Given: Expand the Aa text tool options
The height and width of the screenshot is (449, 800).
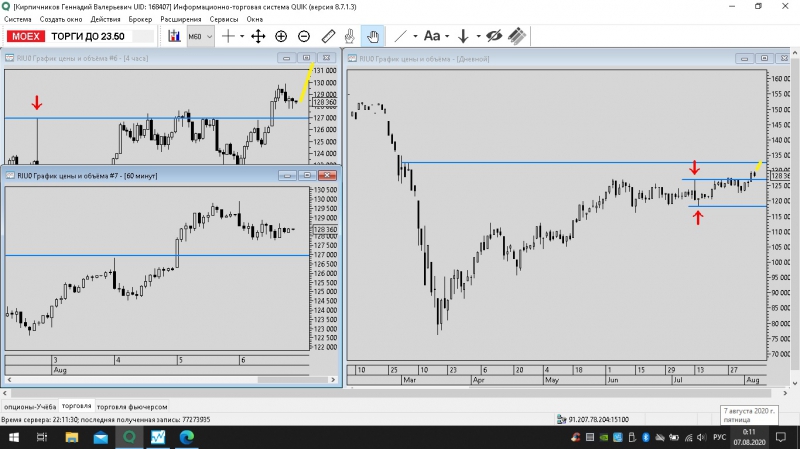Looking at the screenshot, I should 447,36.
